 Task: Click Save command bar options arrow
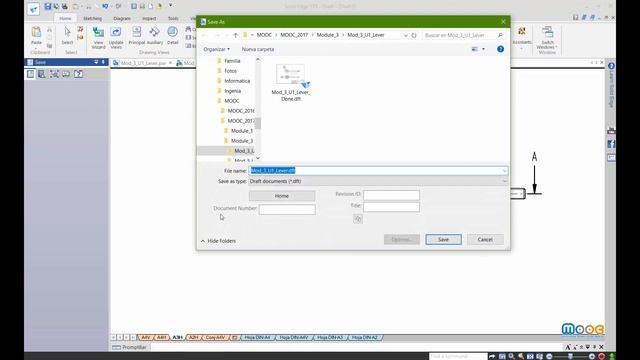pos(96,62)
